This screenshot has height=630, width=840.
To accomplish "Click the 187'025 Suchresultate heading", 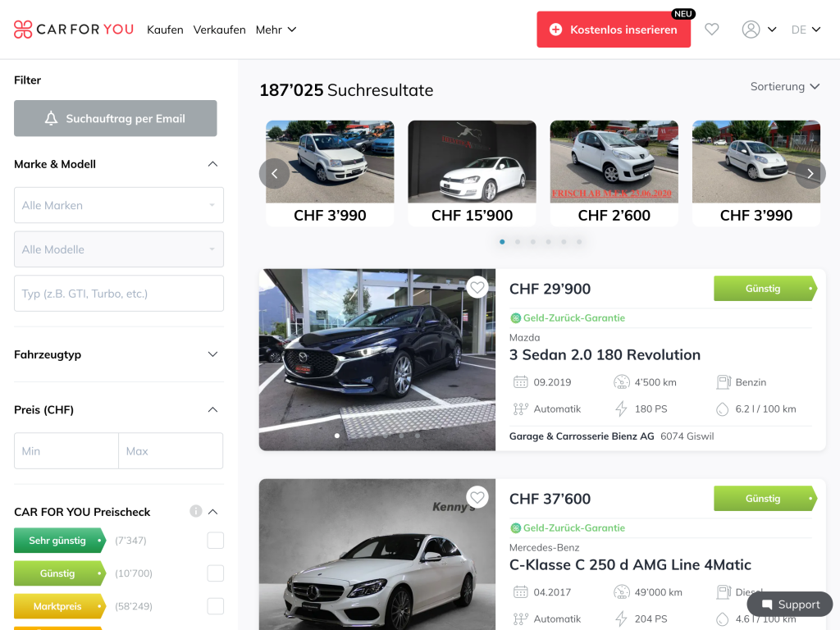I will point(346,90).
